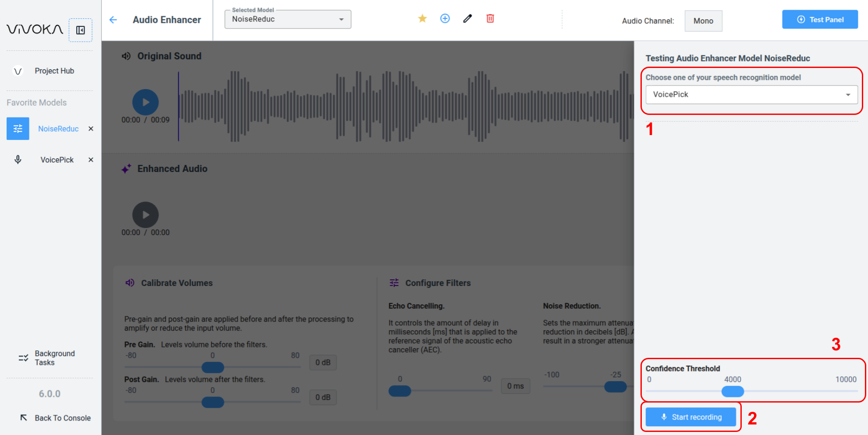
Task: Click the Test Panel button
Action: pos(820,20)
